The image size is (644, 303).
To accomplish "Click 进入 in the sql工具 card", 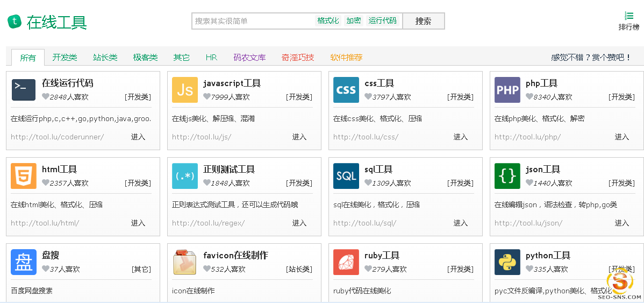I will click(460, 223).
